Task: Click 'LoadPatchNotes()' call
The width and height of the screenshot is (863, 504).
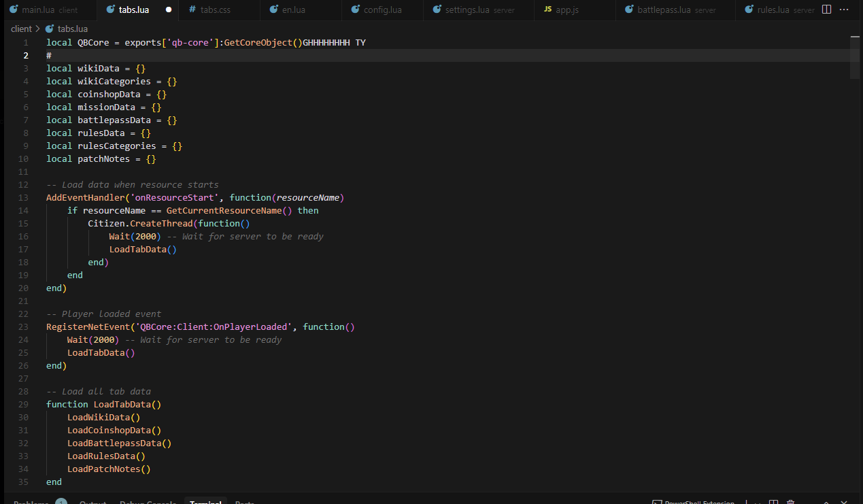Action: 109,469
